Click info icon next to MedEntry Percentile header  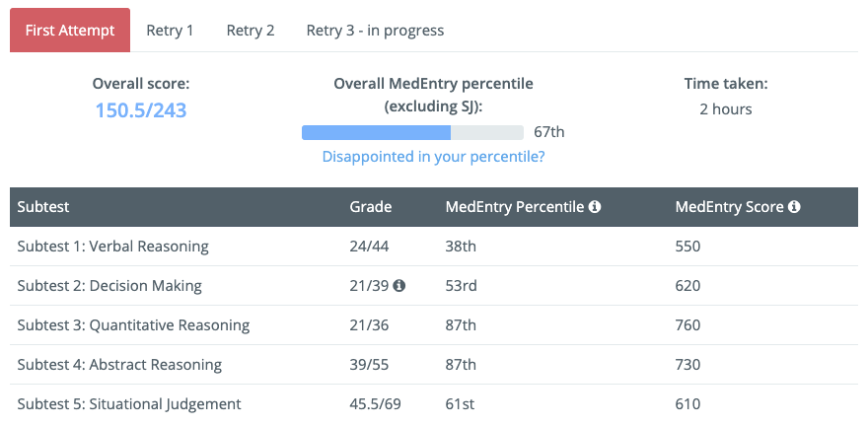[595, 207]
